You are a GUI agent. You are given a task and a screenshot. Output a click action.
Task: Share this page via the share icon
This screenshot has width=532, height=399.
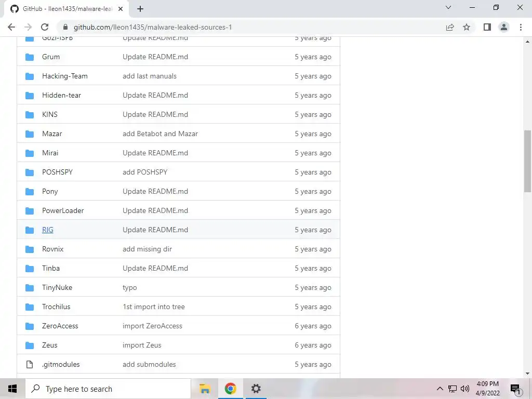pyautogui.click(x=450, y=27)
